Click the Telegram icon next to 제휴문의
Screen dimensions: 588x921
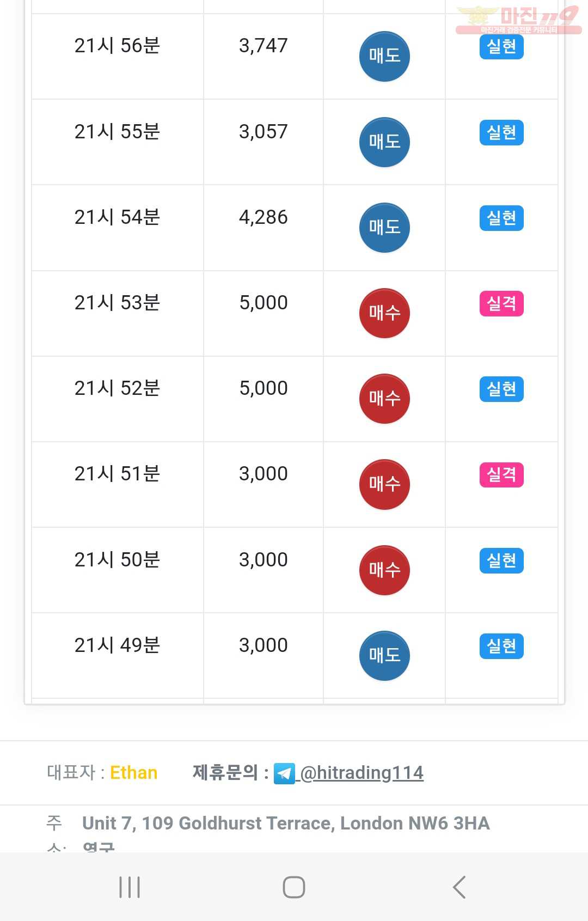(284, 773)
